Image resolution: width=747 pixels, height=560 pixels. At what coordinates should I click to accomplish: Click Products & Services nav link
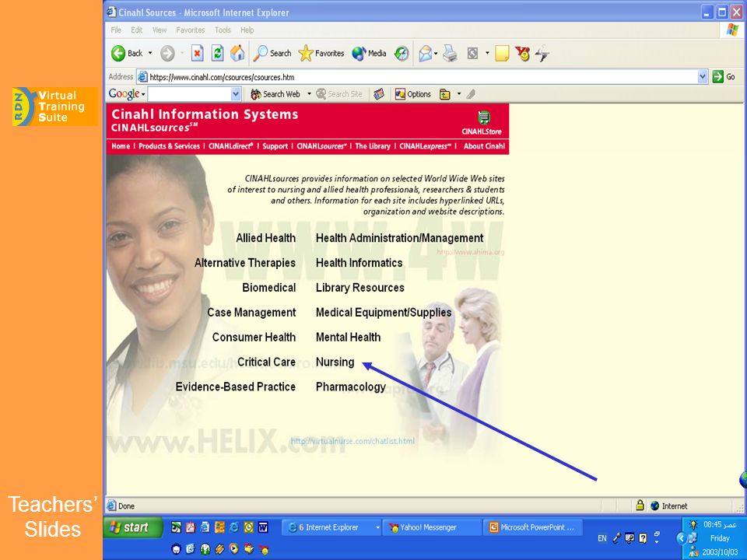point(169,146)
